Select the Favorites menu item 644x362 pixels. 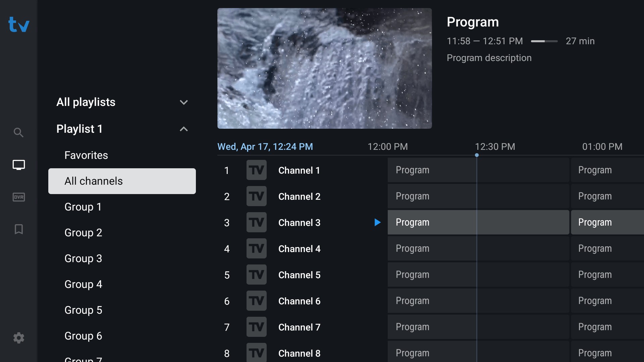tap(86, 155)
